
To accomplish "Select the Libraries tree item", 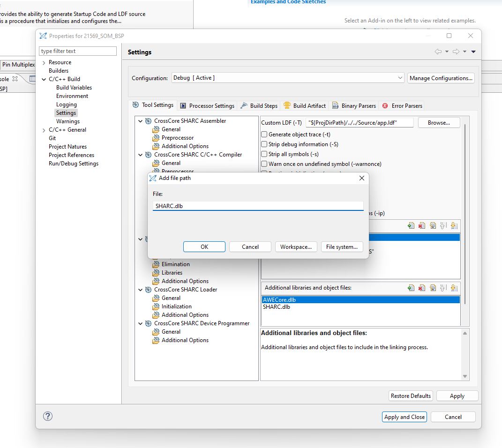I will 172,273.
